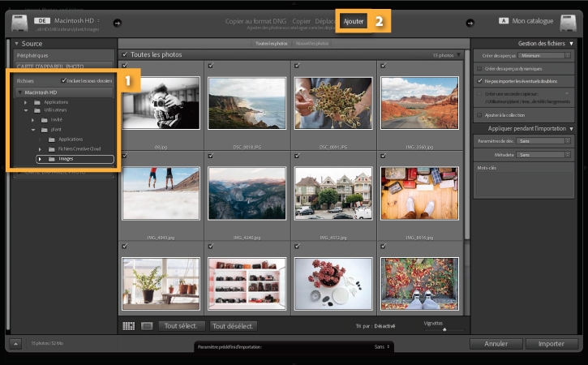588x365 pixels.
Task: Uncheck the IMG_4240.jpg photo checkbox
Action: pyautogui.click(x=211, y=156)
